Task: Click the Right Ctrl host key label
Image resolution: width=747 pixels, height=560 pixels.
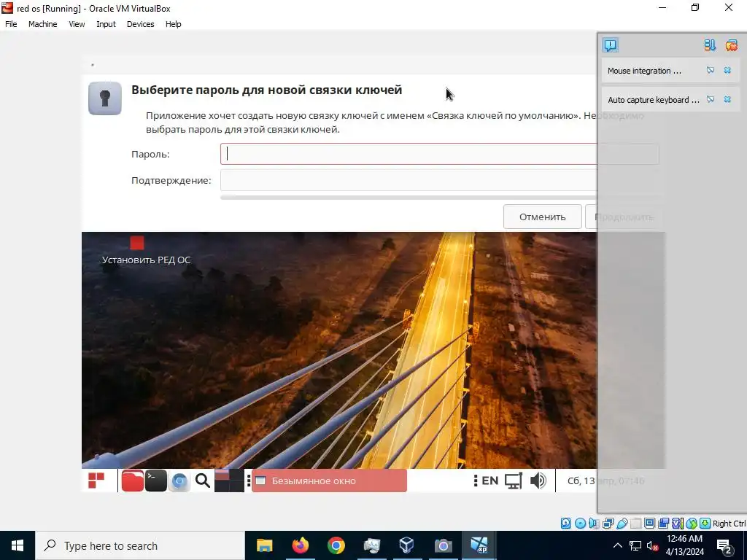Action: (x=729, y=524)
